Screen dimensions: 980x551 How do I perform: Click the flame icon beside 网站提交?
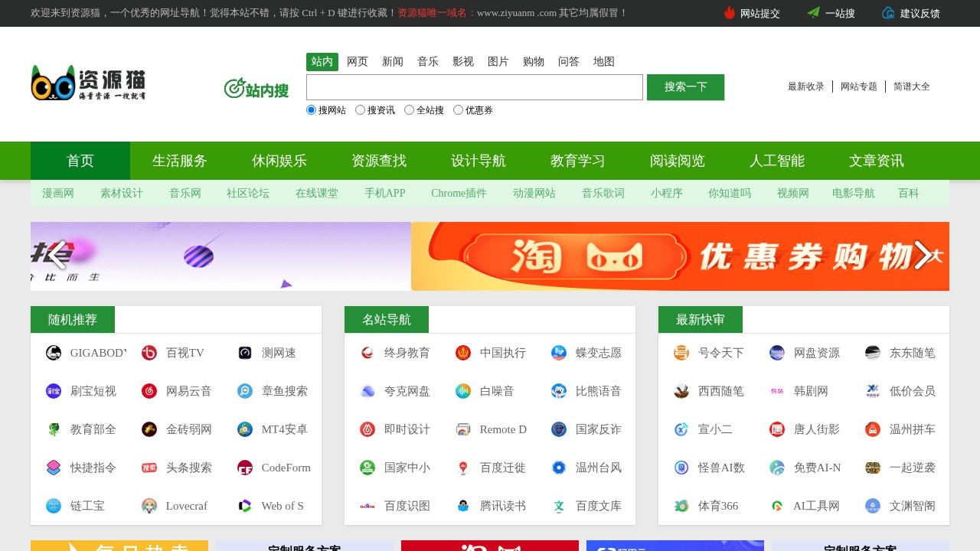click(728, 13)
